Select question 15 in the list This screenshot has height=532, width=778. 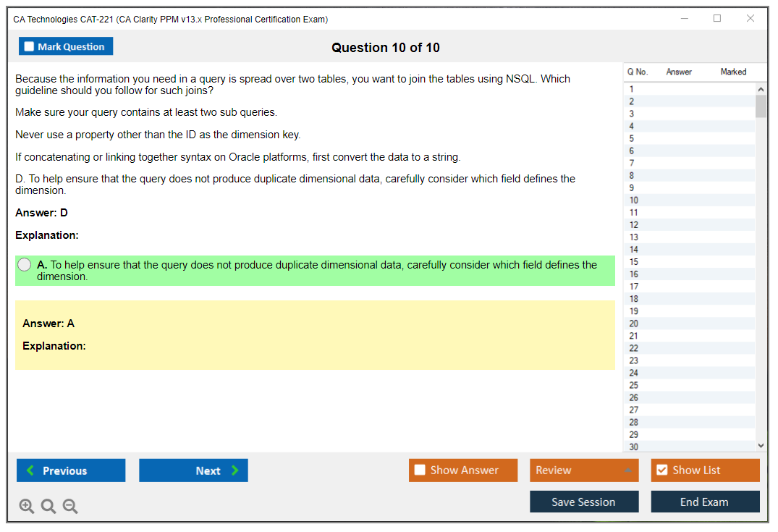(x=634, y=262)
